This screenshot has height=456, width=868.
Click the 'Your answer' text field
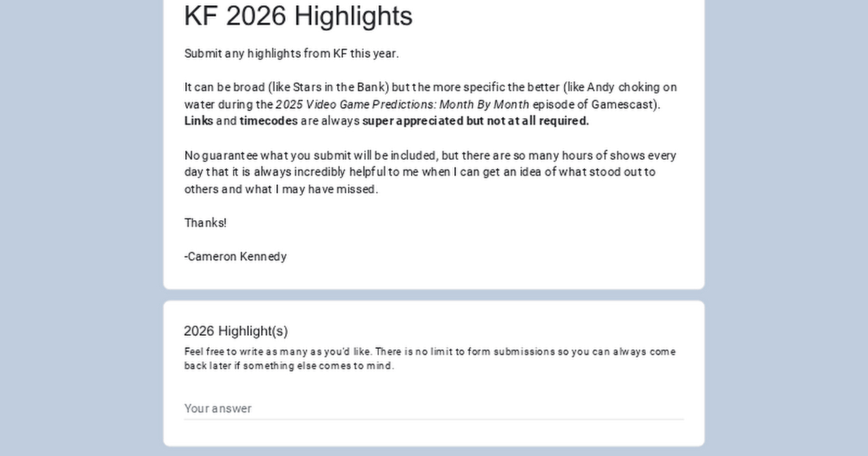coord(433,408)
